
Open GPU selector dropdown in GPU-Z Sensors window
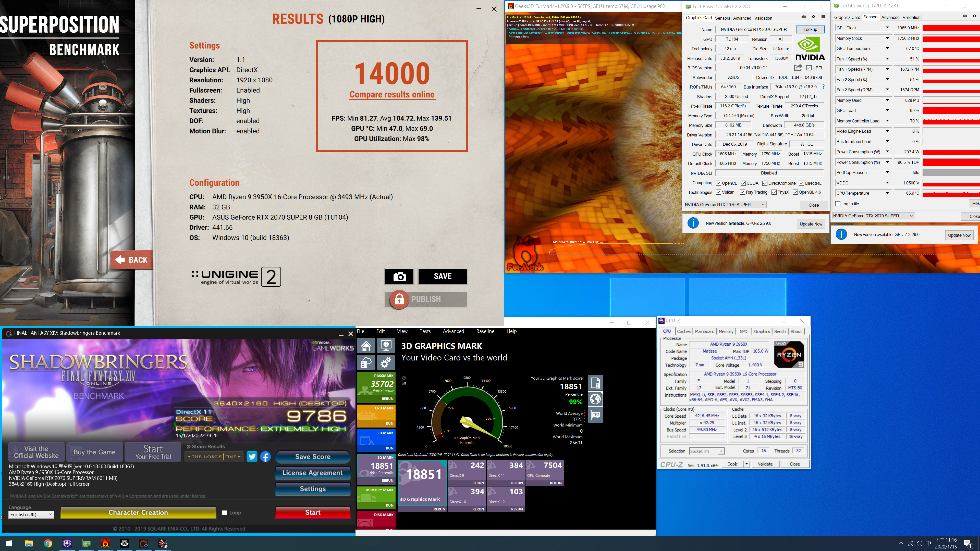pyautogui.click(x=873, y=216)
